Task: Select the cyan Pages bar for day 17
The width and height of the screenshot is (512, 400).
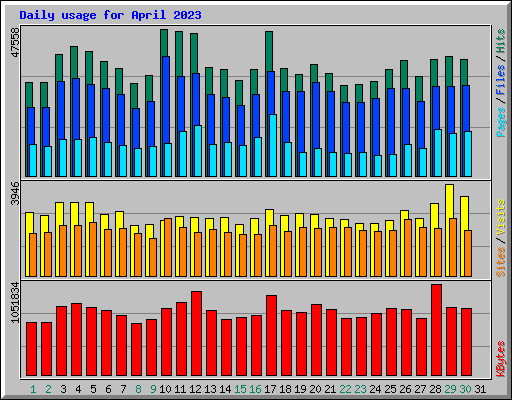Action: (x=273, y=145)
